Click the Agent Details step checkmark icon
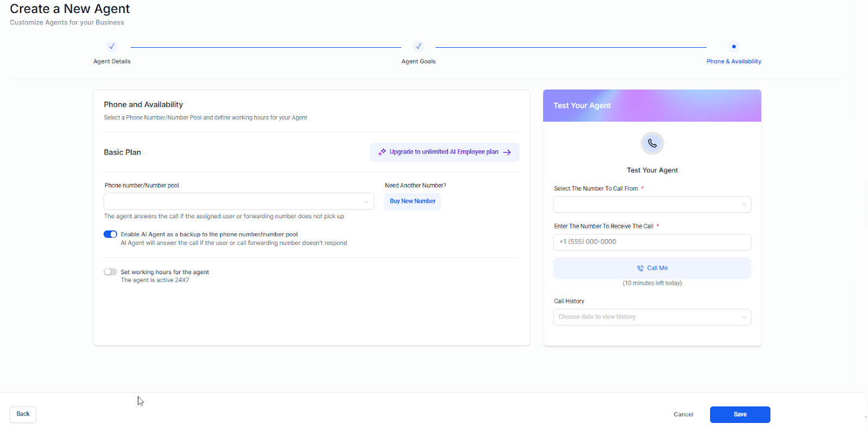Viewport: 868px width, 431px height. pos(112,47)
